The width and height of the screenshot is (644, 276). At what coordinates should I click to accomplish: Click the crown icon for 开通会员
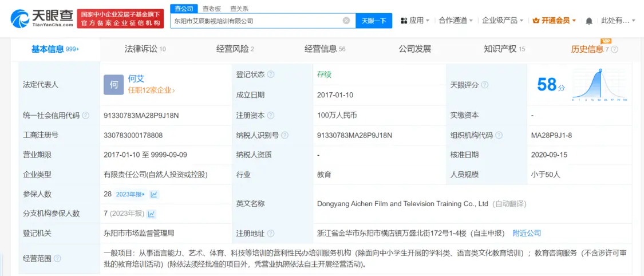[x=536, y=21]
